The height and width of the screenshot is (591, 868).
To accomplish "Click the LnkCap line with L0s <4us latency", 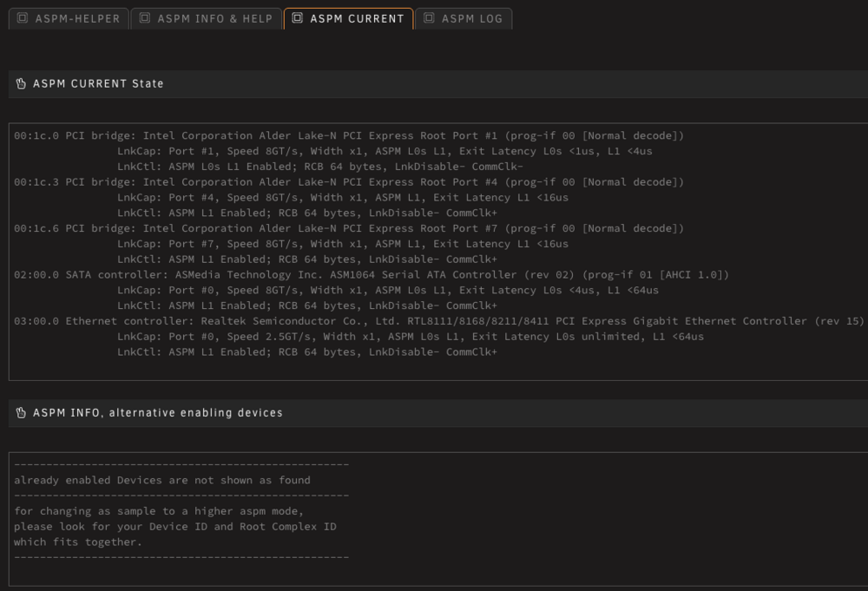I will (387, 291).
